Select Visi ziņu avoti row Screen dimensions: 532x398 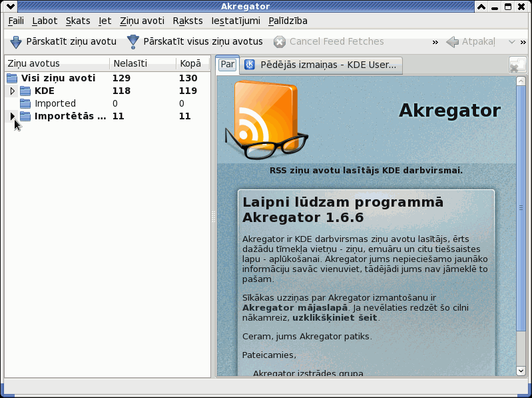tap(107, 78)
